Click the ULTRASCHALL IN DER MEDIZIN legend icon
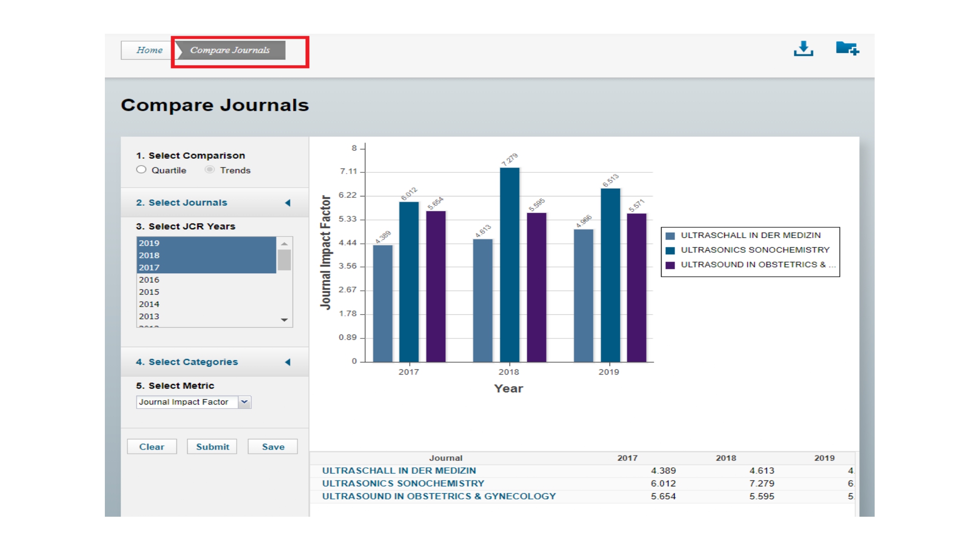The height and width of the screenshot is (551, 980). point(670,236)
